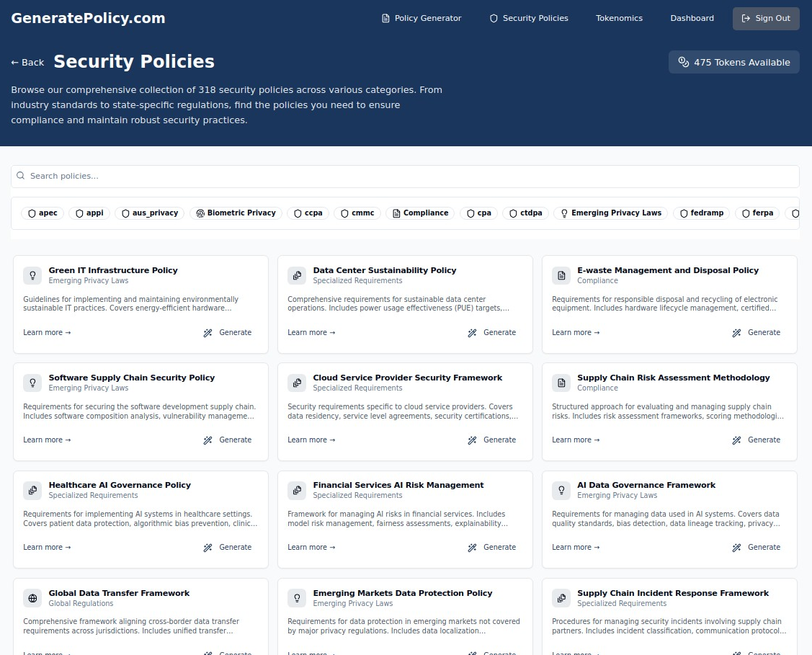Open Learn more for Healthcare AI Governance Policy
This screenshot has width=812, height=655.
[x=47, y=548]
